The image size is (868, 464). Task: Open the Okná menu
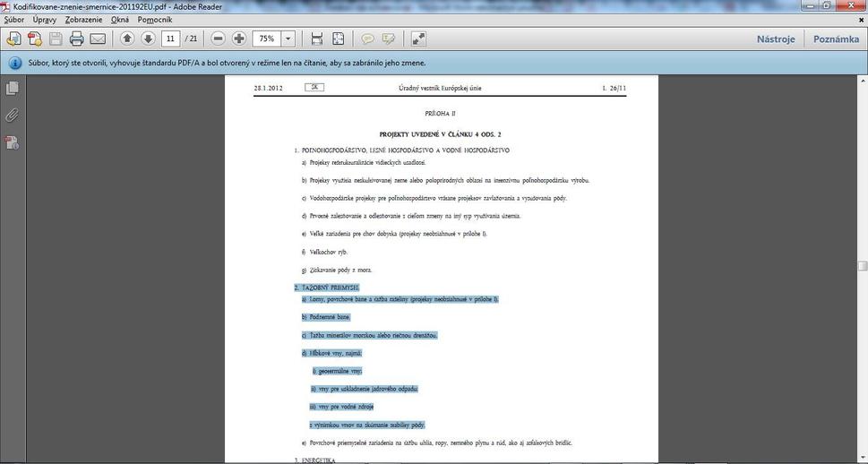pos(119,20)
